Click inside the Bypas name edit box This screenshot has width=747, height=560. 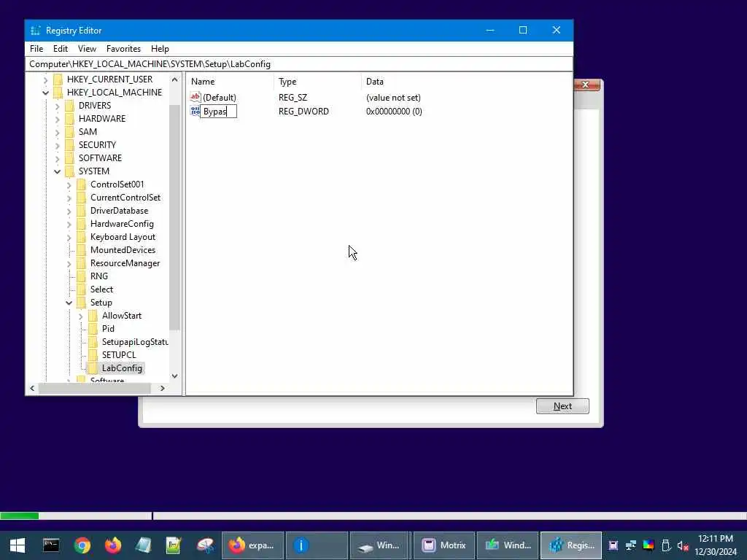[x=218, y=112]
